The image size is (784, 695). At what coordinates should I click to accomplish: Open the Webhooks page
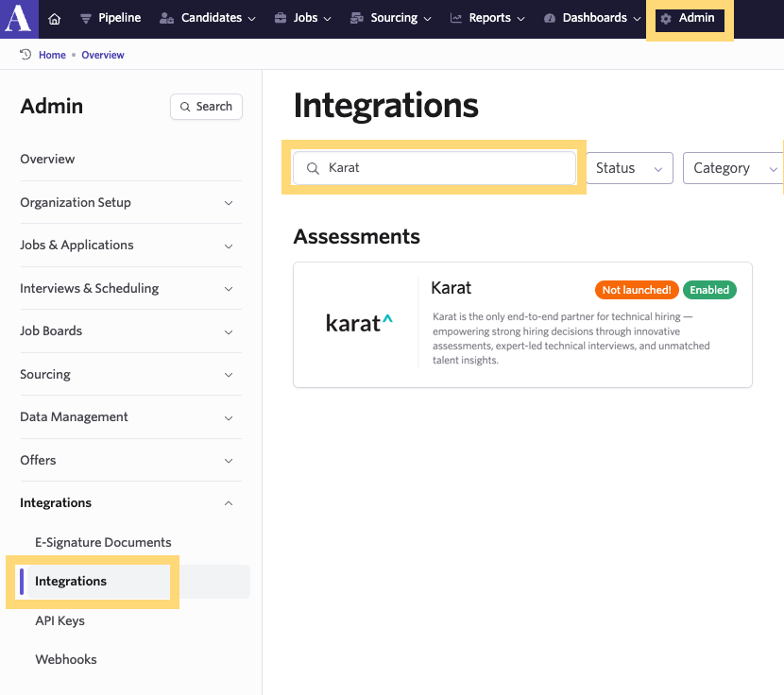coord(66,659)
